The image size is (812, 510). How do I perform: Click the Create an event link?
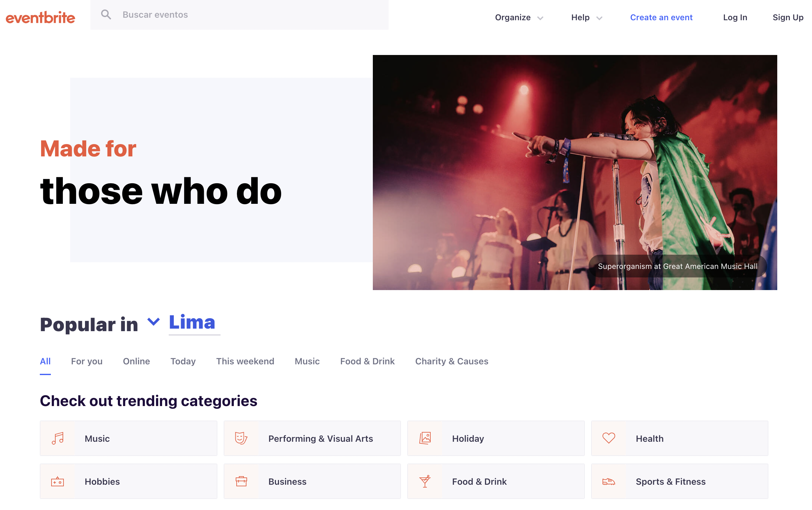pos(661,17)
